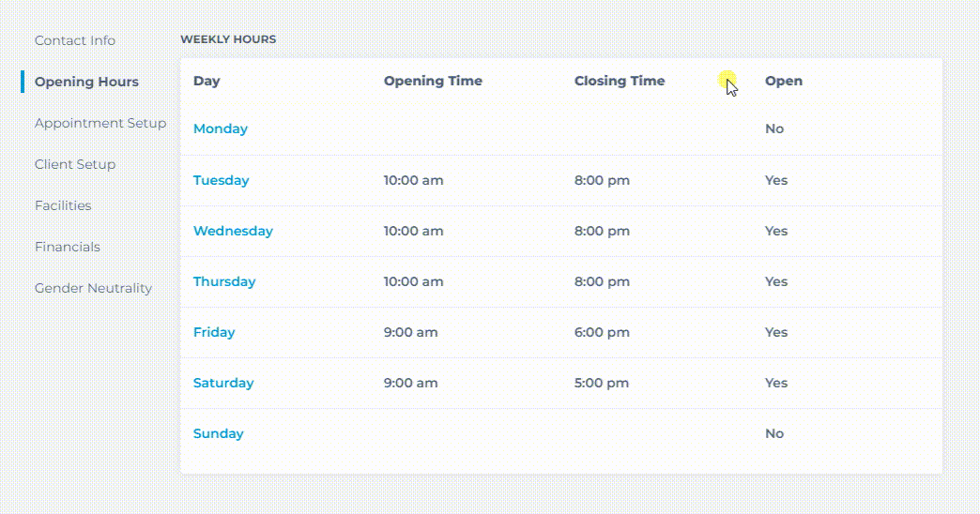Open the Friday hours link
Image resolution: width=980 pixels, height=514 pixels.
tap(214, 332)
